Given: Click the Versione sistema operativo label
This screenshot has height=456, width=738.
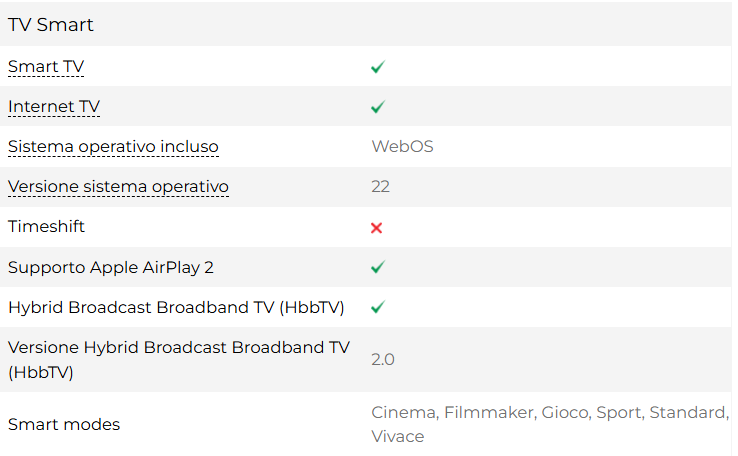Looking at the screenshot, I should click(x=118, y=187).
